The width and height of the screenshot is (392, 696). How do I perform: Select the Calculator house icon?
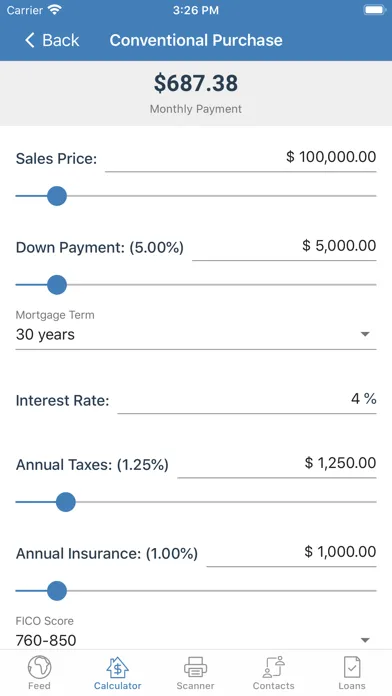pyautogui.click(x=117, y=667)
